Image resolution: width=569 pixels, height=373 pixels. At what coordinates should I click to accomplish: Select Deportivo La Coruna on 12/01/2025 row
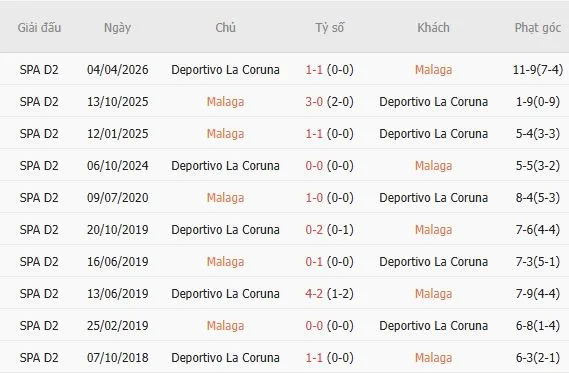click(x=433, y=134)
